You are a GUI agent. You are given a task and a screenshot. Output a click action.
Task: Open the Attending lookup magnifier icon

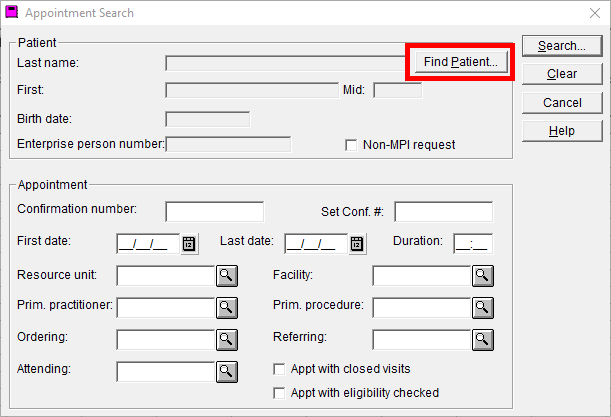point(226,372)
